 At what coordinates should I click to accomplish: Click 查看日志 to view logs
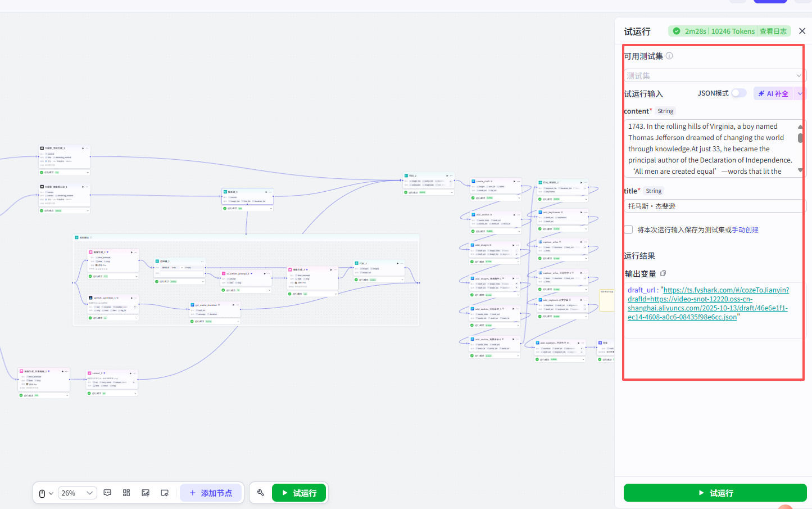point(773,31)
